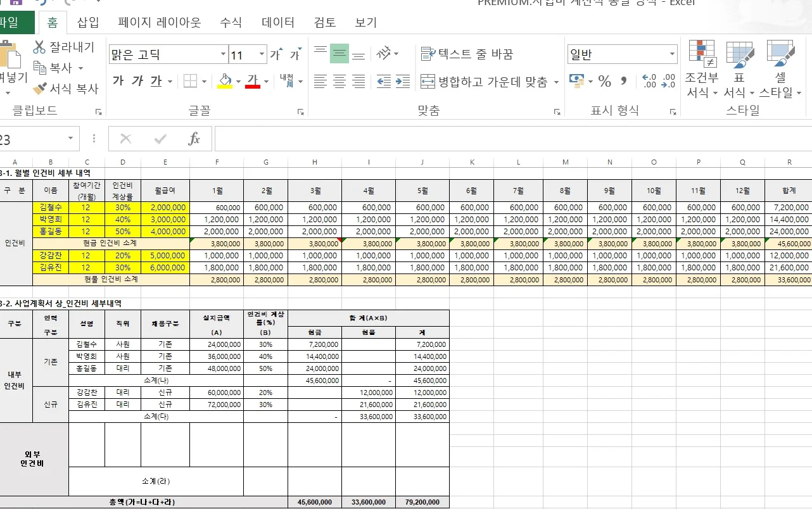Image resolution: width=812 pixels, height=509 pixels.
Task: Apply red font color
Action: click(x=253, y=81)
